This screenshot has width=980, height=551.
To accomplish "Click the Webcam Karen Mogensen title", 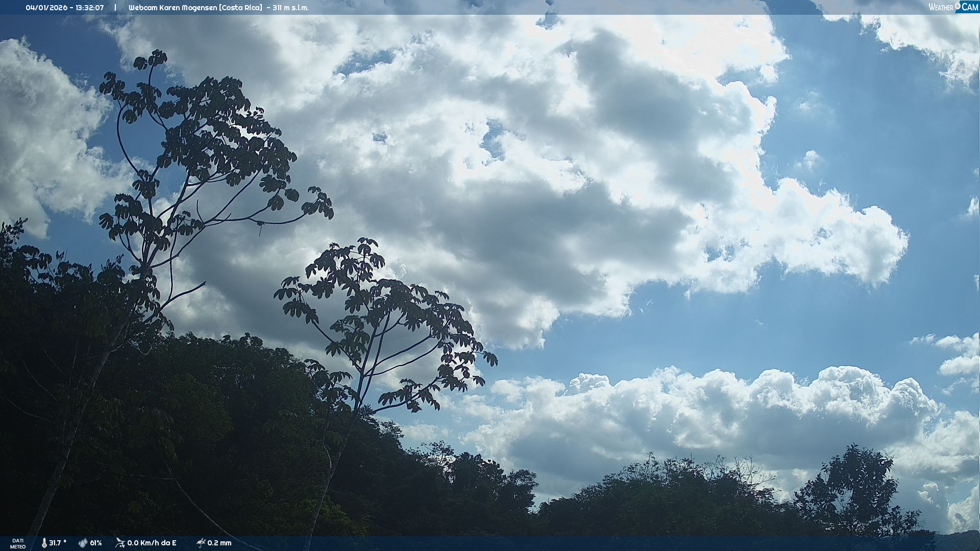I will coord(173,8).
